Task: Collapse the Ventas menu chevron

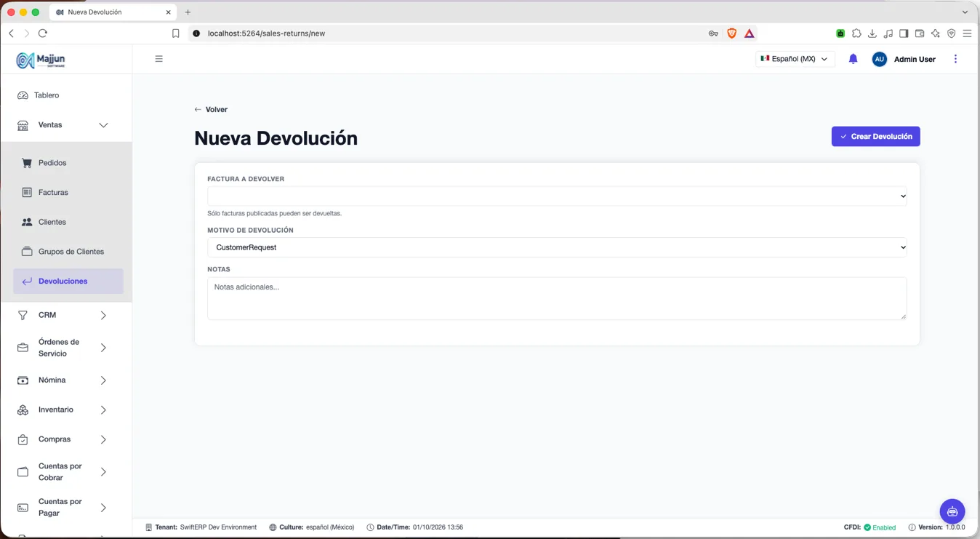Action: coord(103,125)
